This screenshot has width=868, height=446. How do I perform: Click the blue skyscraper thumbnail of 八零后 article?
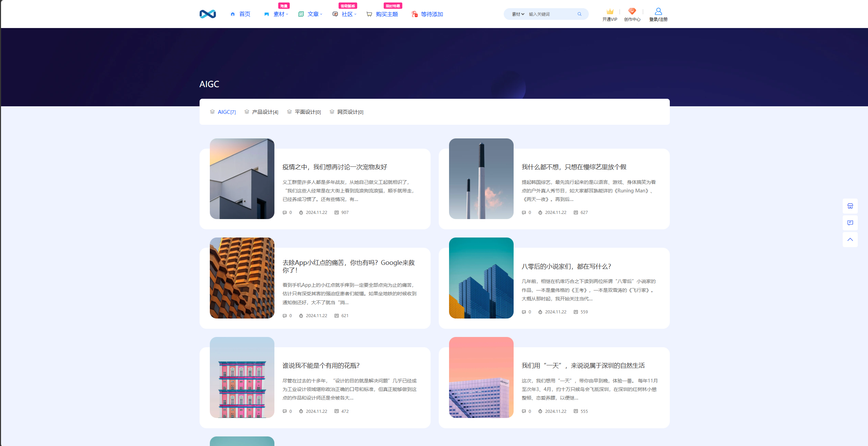[481, 278]
